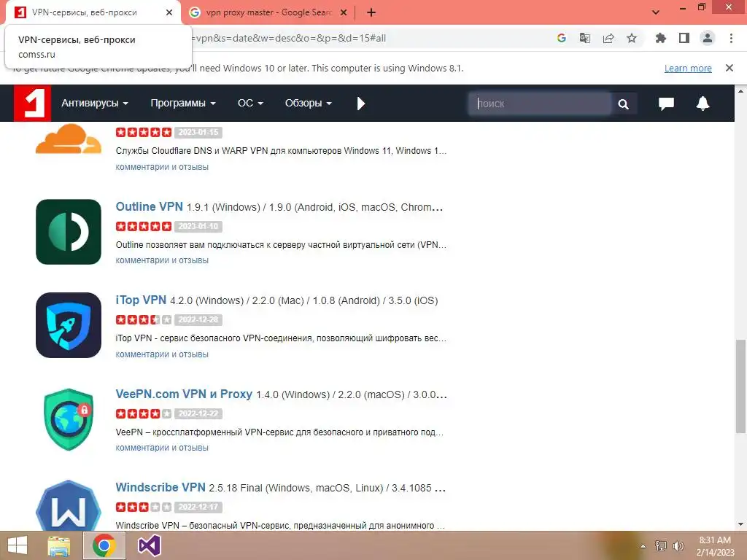
Task: Toggle the Chrome side panel icon
Action: click(684, 38)
